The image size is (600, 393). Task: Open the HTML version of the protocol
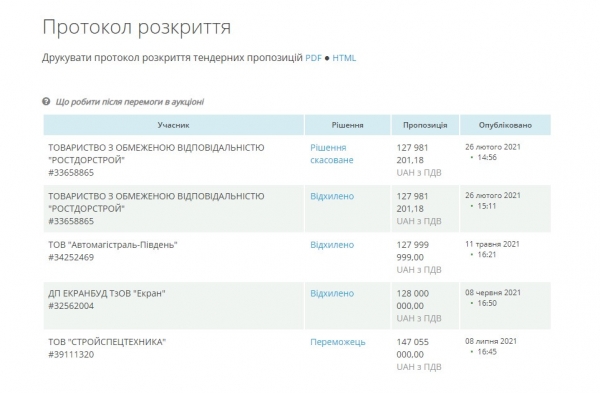point(344,58)
